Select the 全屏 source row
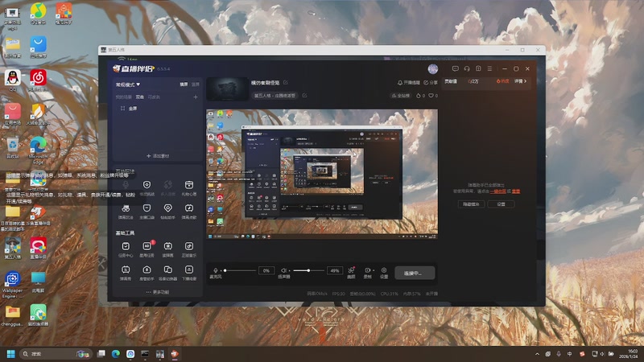644x362 pixels. [157, 109]
